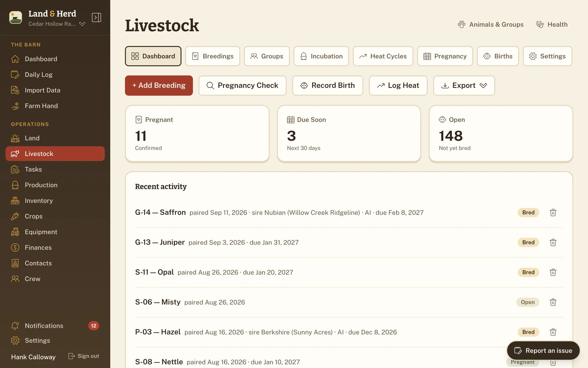
Task: Open the S-11 — Opal entry
Action: [154, 272]
